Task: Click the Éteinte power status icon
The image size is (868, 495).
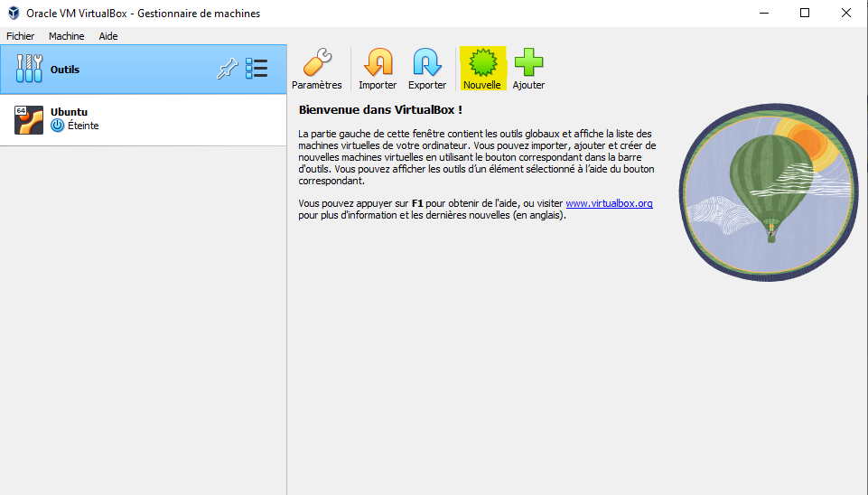Action: click(x=58, y=126)
